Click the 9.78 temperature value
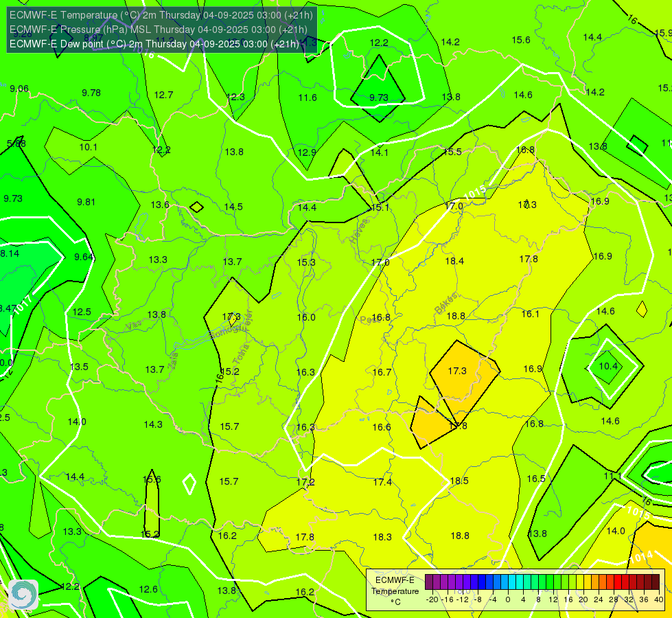 coord(91,93)
